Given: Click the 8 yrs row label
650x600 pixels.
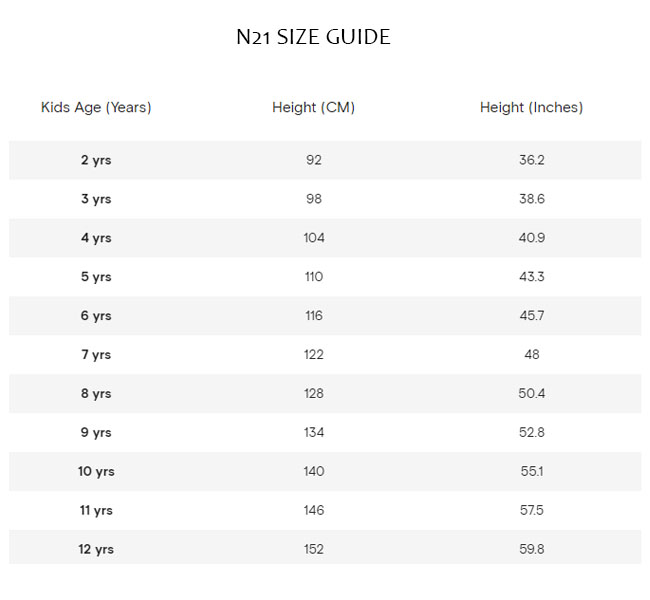Looking at the screenshot, I should tap(96, 394).
